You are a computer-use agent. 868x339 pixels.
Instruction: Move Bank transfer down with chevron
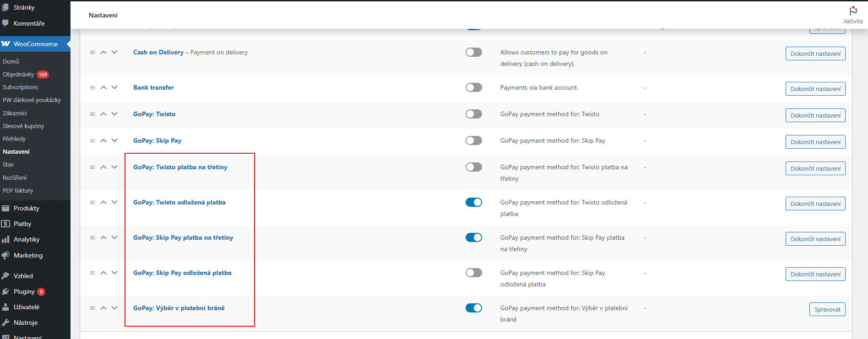(x=114, y=87)
